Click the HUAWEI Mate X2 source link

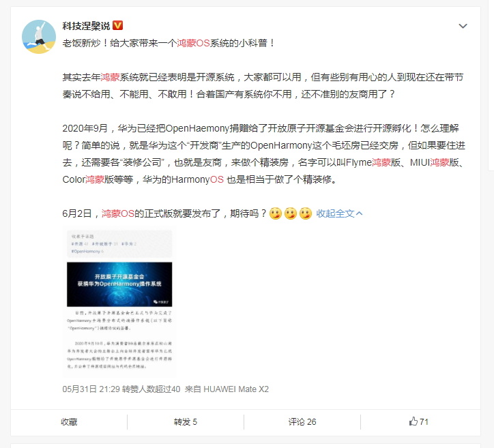tap(236, 389)
